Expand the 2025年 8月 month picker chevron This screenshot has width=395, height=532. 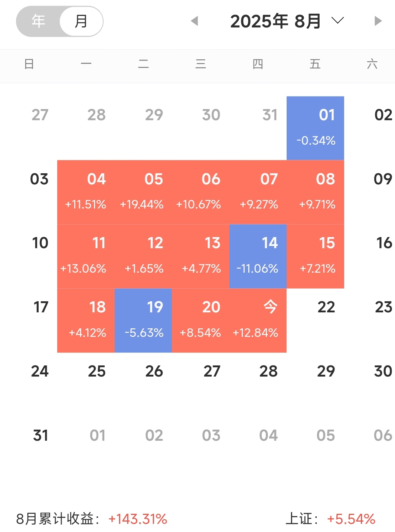(337, 20)
